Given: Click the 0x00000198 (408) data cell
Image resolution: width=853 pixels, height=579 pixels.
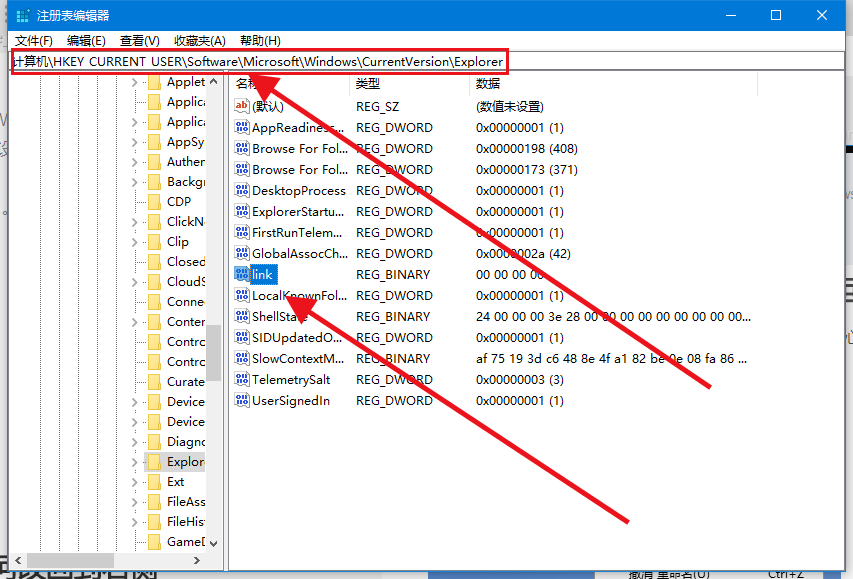Looking at the screenshot, I should click(527, 149).
